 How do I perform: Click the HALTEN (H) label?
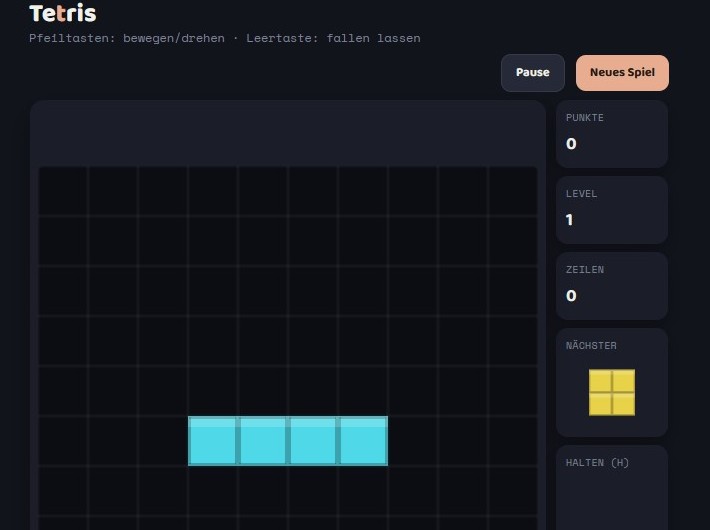597,463
